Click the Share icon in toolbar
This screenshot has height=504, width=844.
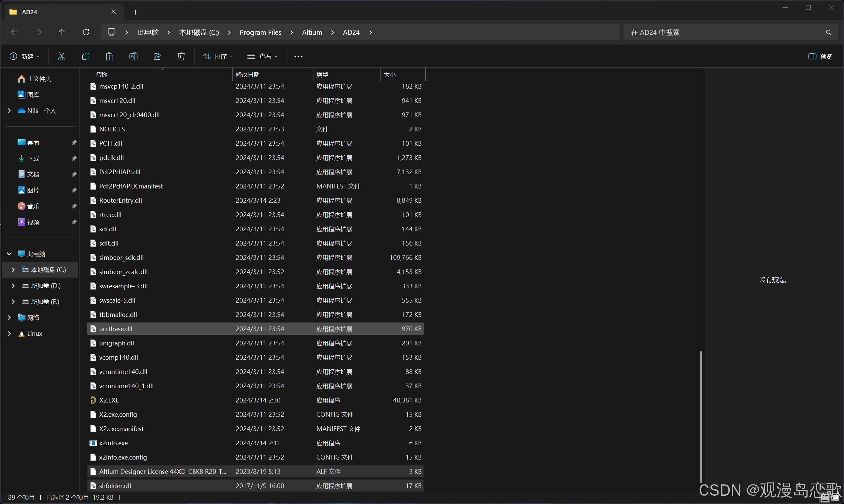(x=157, y=56)
